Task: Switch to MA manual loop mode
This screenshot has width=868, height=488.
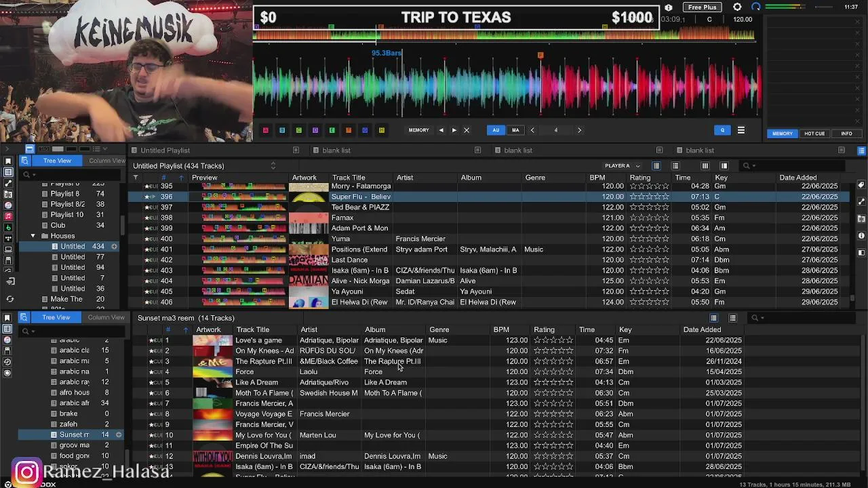Action: coord(515,130)
